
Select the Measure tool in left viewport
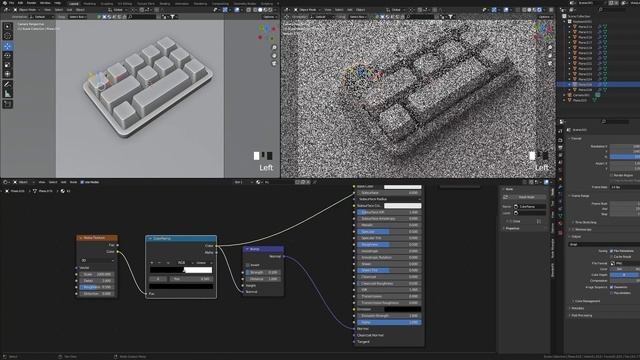(8, 94)
